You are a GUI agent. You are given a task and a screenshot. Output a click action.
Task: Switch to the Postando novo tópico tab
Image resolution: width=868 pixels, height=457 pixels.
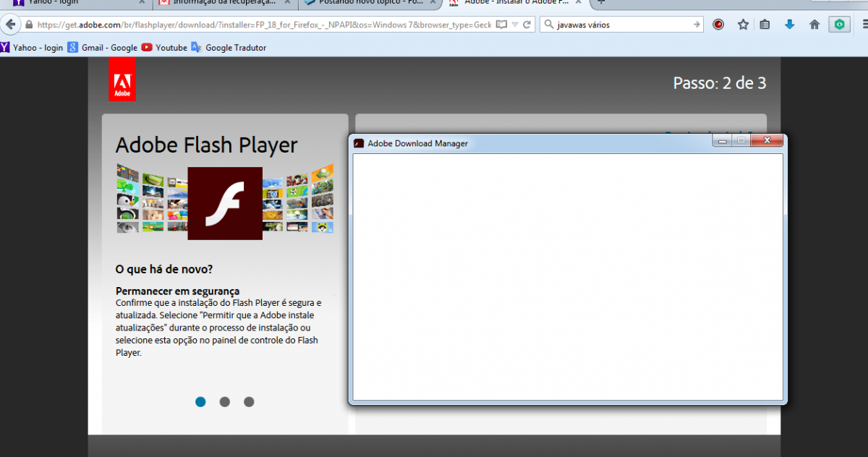(369, 3)
